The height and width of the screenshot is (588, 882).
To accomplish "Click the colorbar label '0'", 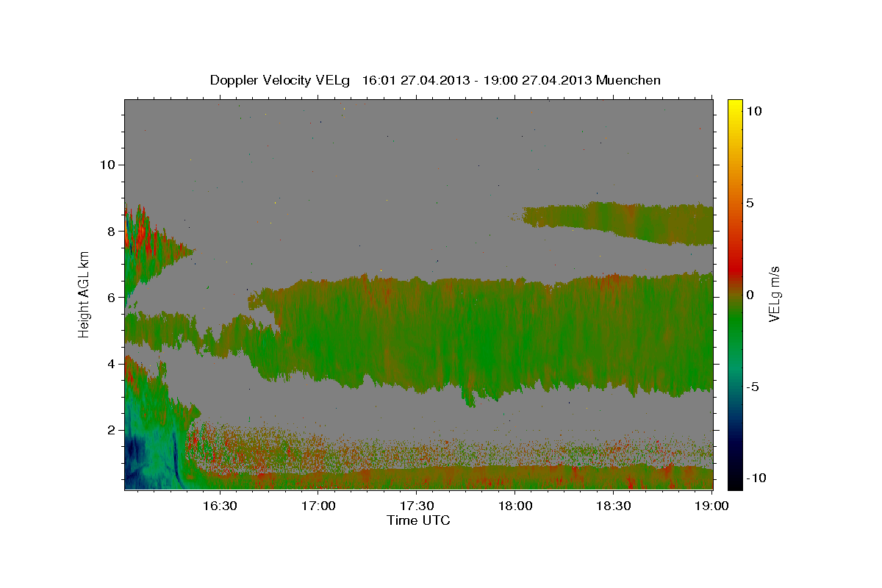I will [x=750, y=295].
